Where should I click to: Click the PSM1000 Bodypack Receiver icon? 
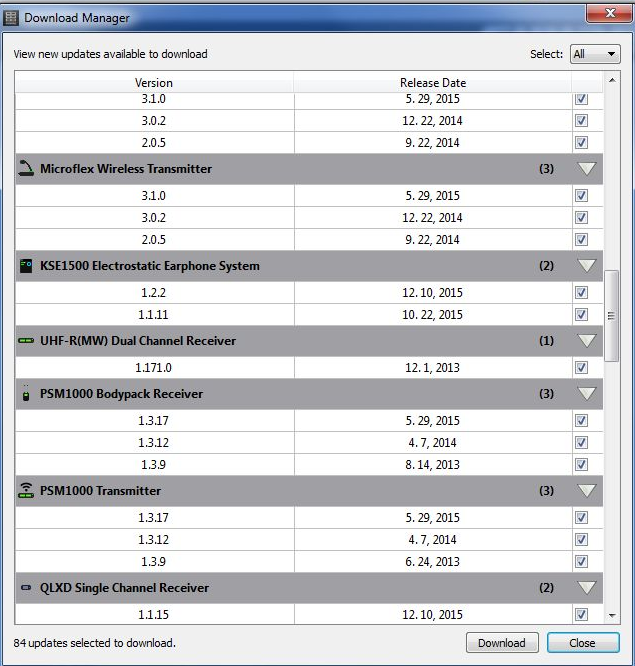(26, 395)
